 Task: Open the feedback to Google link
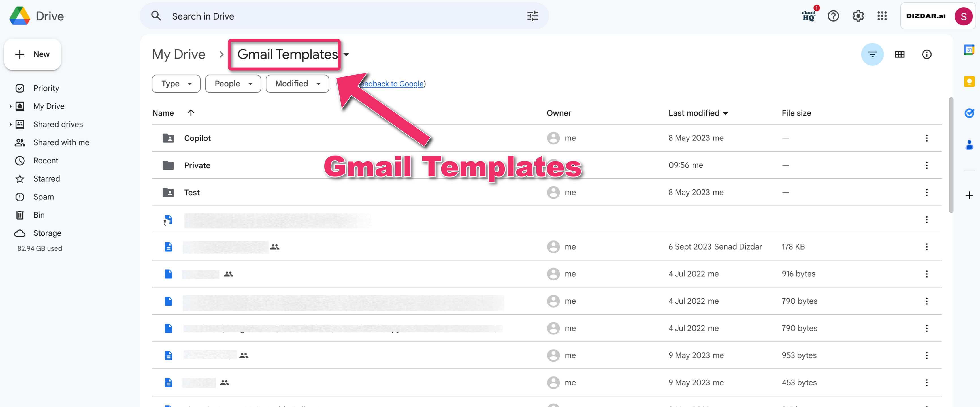click(392, 84)
